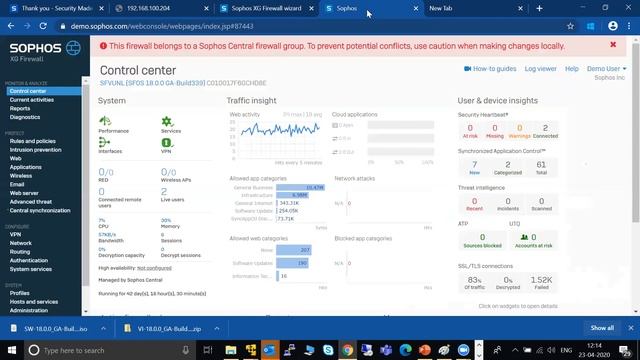The height and width of the screenshot is (360, 640).
Task: Open Rules and policies menu
Action: click(32, 141)
